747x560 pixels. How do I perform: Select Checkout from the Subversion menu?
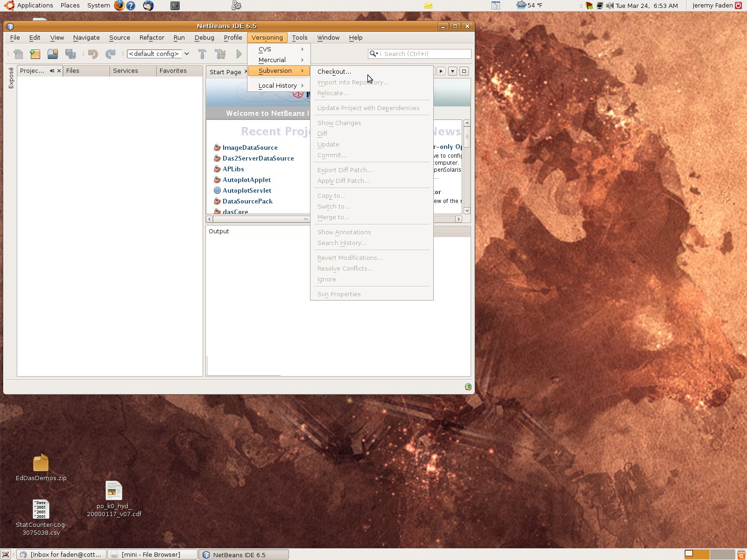point(334,71)
